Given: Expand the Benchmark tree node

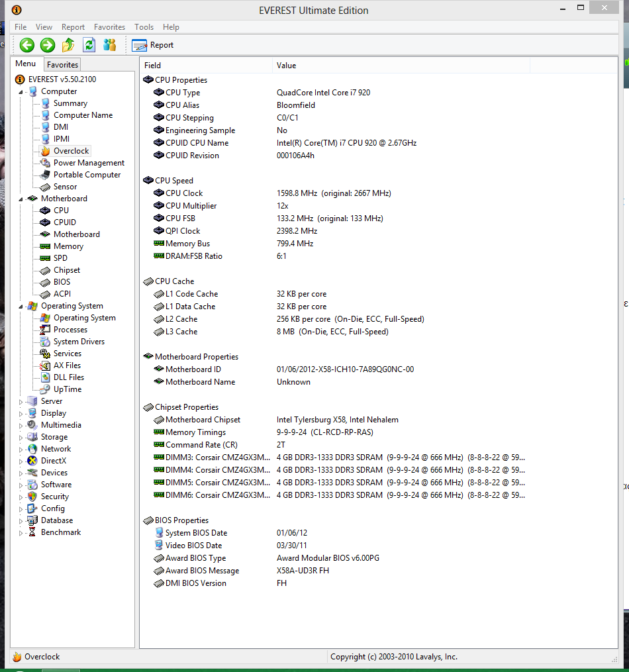Looking at the screenshot, I should tap(21, 533).
